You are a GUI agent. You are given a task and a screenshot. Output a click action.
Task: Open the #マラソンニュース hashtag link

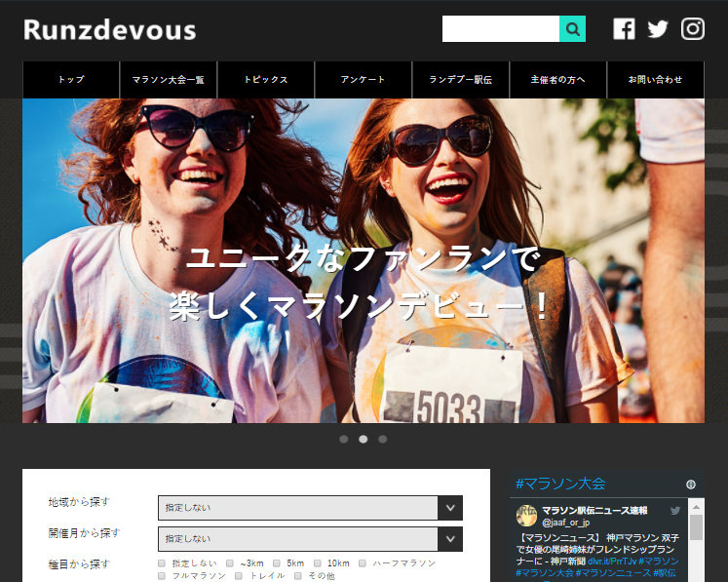click(x=613, y=573)
